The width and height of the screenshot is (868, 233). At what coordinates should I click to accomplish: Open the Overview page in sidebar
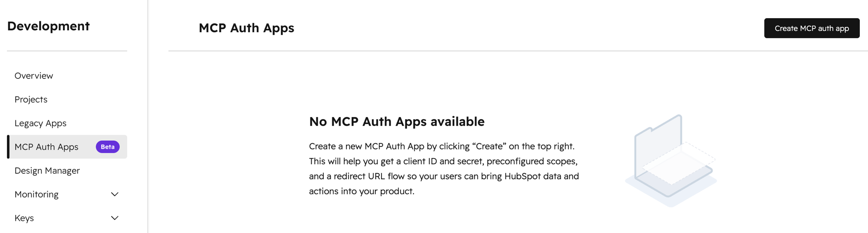pos(34,76)
